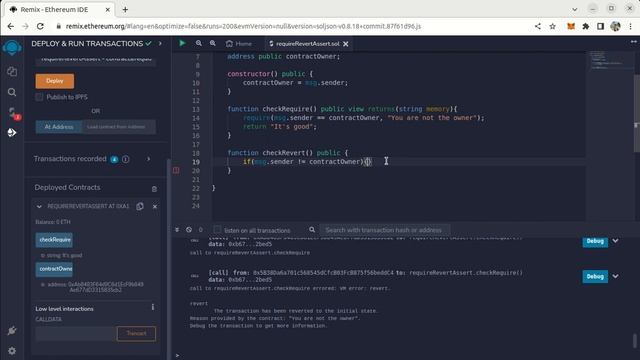Screen dimensions: 640x360
Task: Open the browser profile avatar
Action: (615, 26)
